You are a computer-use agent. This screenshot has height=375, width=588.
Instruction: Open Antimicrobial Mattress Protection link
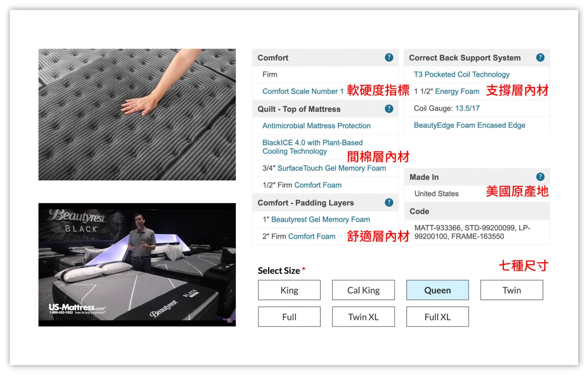pos(316,126)
